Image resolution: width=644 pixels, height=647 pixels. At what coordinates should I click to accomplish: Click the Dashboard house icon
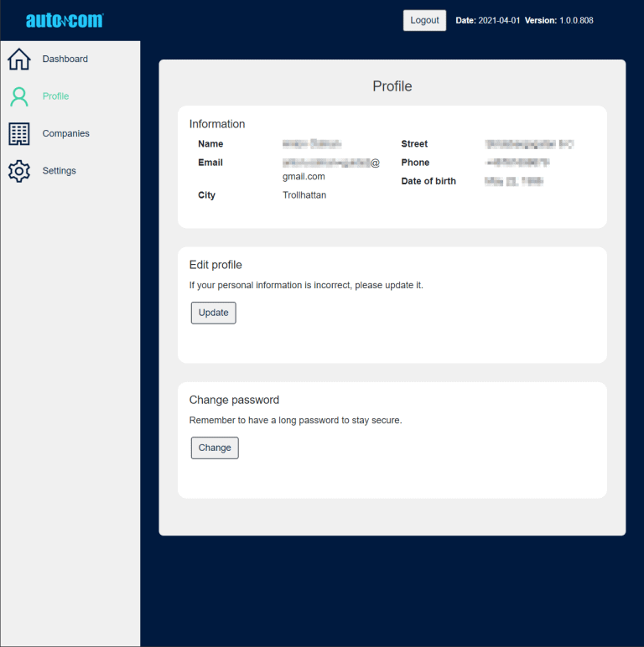[x=19, y=59]
